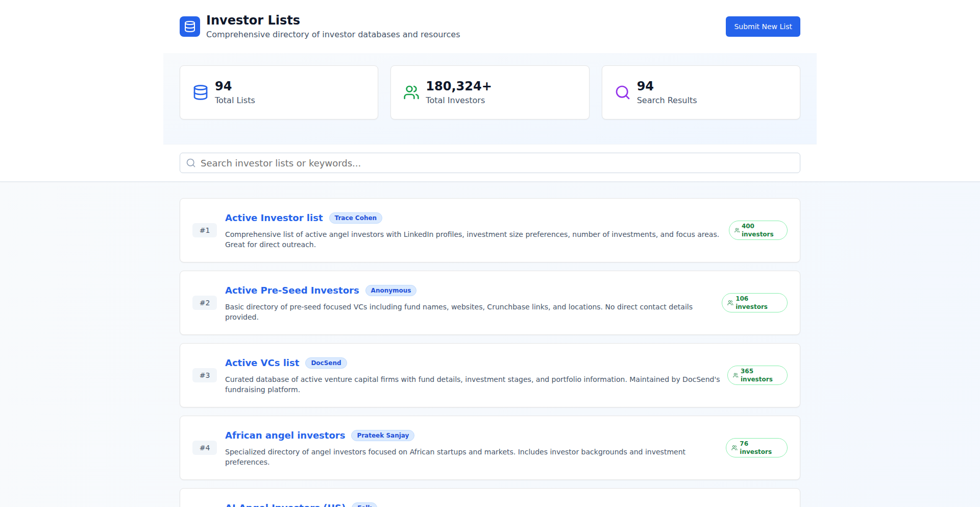Select the Anonymous author tag

coord(390,291)
